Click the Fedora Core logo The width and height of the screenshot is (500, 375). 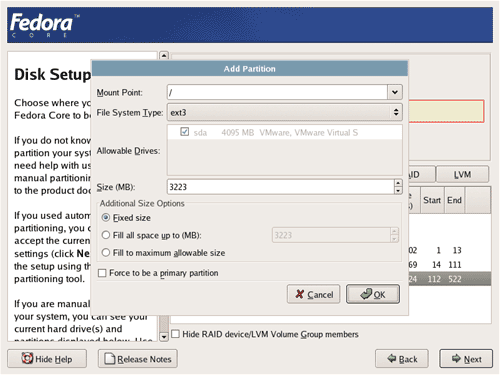coord(44,25)
